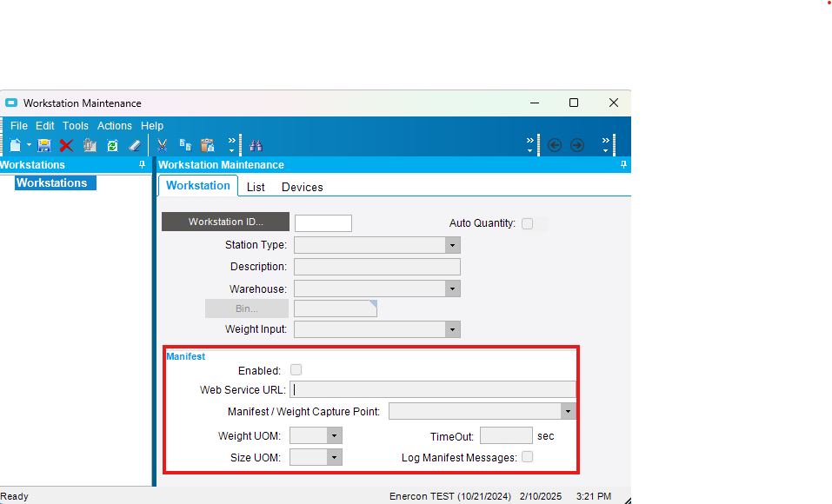Click the New document toolbar icon
The image size is (832, 504).
16,145
